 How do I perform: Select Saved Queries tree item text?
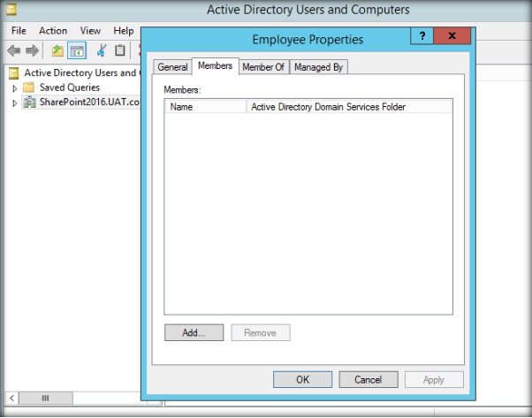point(70,87)
